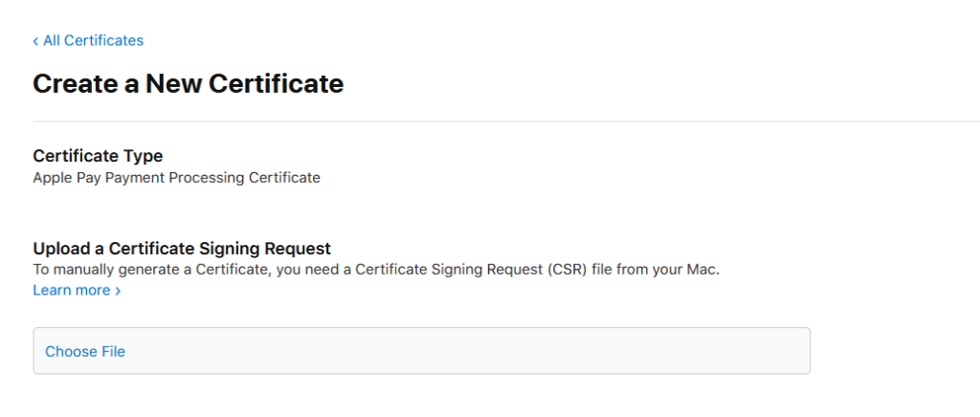Click the Upload a Certificate Signing Request heading

(182, 249)
